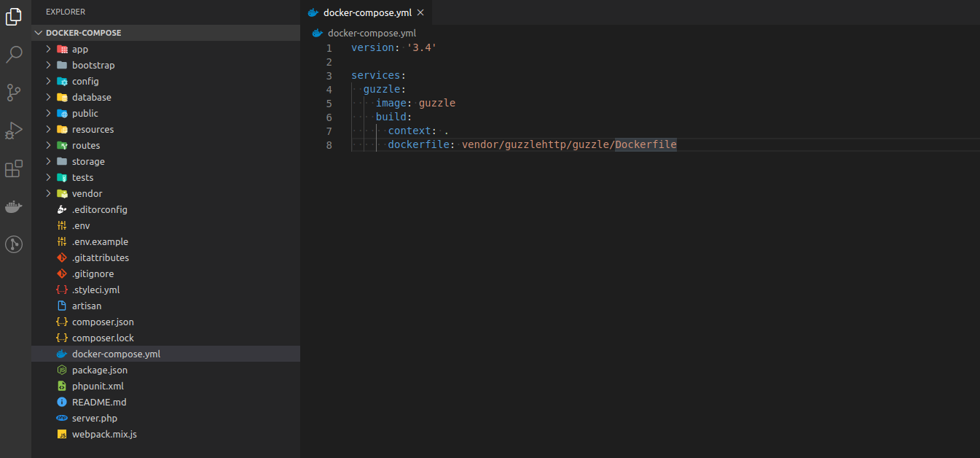The image size is (980, 458).
Task: Select README.md in the explorer
Action: coord(99,402)
